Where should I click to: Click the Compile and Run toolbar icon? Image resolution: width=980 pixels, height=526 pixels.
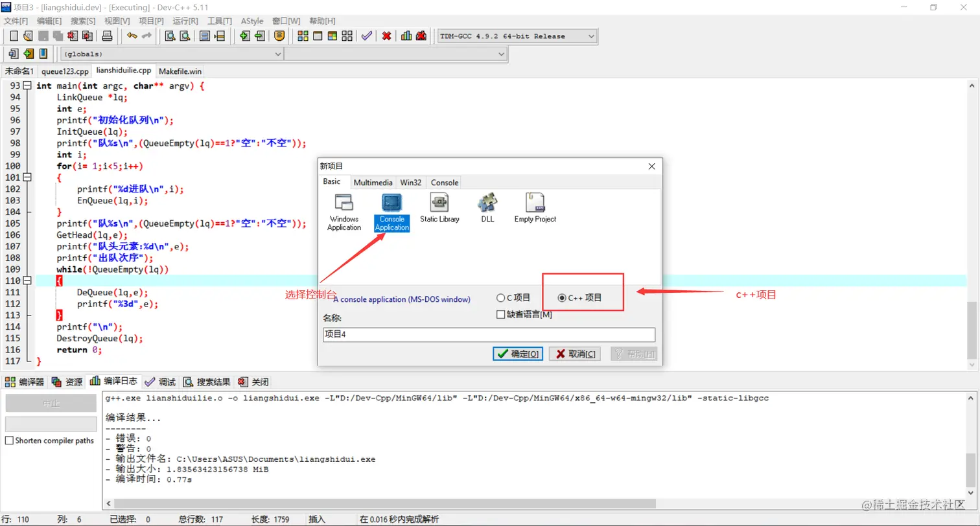[x=332, y=36]
